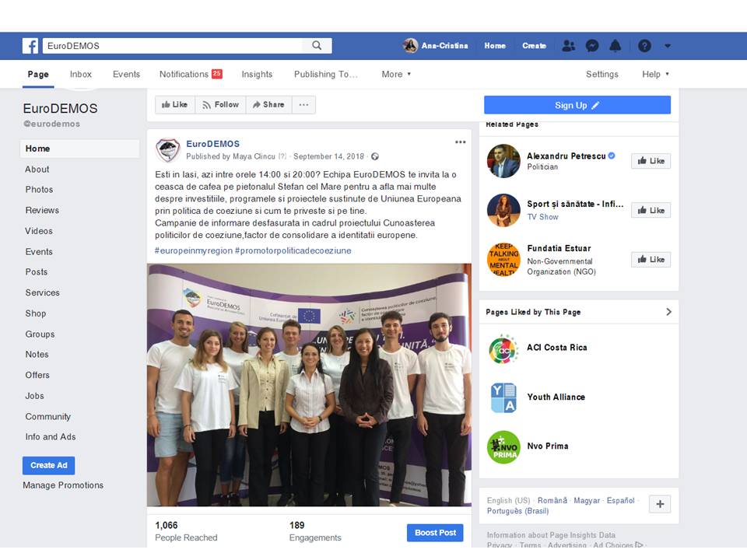
Task: Click the Follow button
Action: (220, 105)
